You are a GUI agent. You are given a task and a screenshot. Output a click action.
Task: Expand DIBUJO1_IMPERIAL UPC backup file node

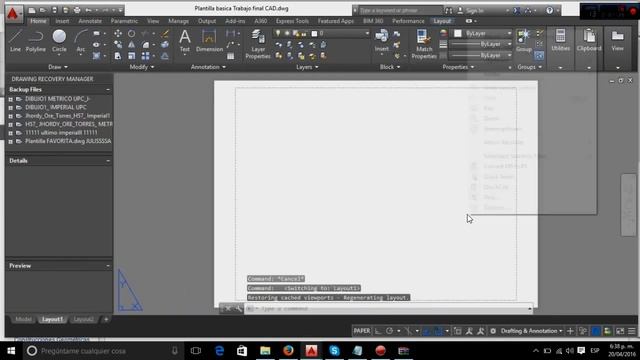pos(11,107)
